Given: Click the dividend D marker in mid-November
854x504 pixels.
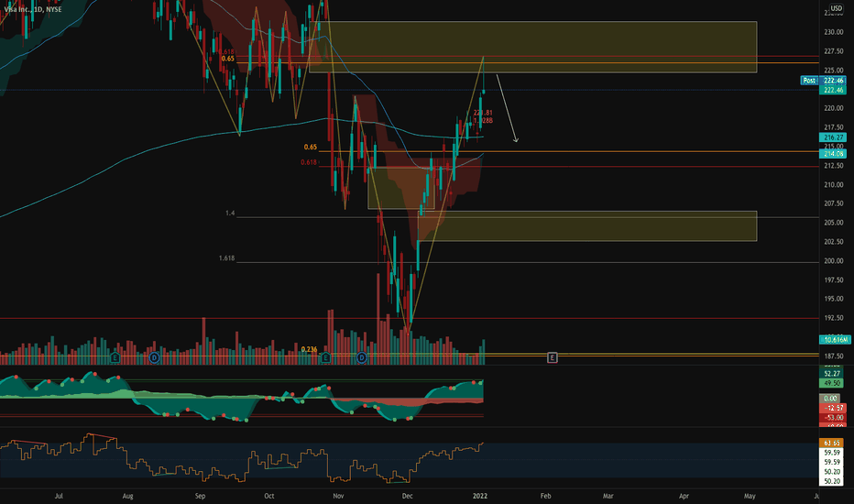Looking at the screenshot, I should [x=362, y=358].
